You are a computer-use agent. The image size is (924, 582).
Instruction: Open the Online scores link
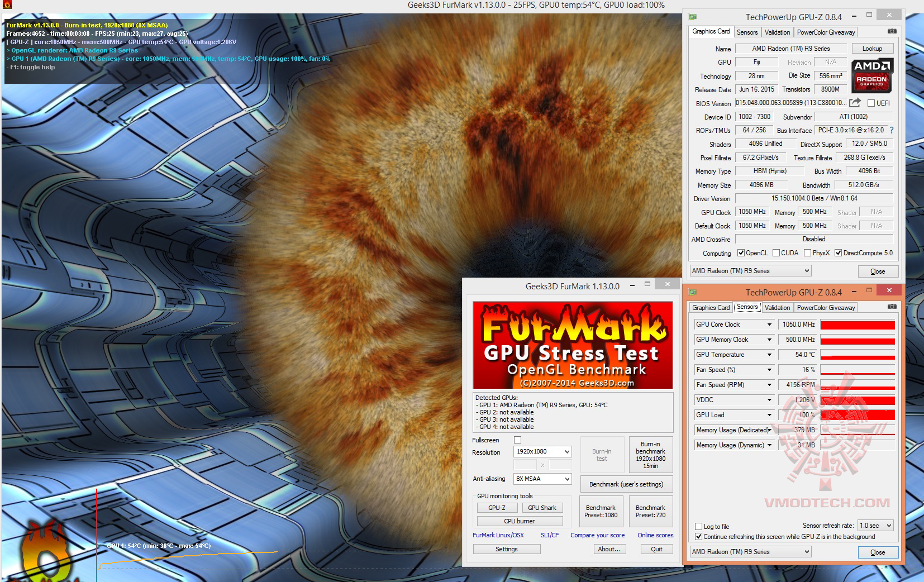coord(655,535)
